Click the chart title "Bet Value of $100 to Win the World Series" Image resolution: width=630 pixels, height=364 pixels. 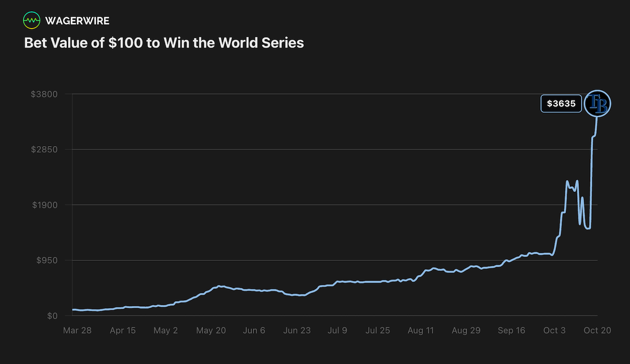[164, 43]
